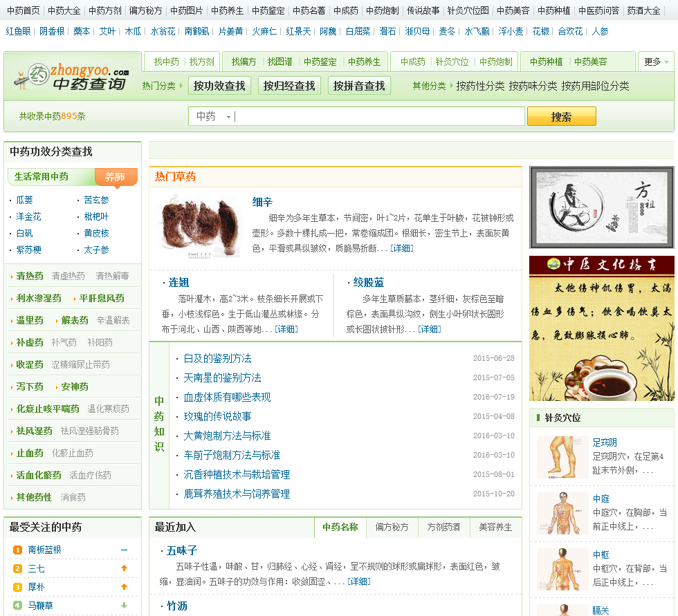This screenshot has width=678, height=616.
Task: Open the 细辛 title link
Action: tap(262, 202)
